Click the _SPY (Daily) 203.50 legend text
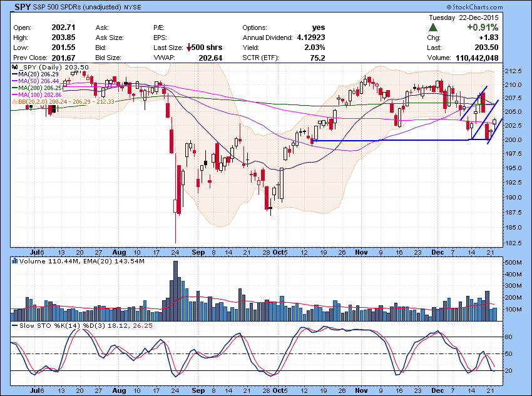Image resolution: width=532 pixels, height=396 pixels. coord(54,67)
